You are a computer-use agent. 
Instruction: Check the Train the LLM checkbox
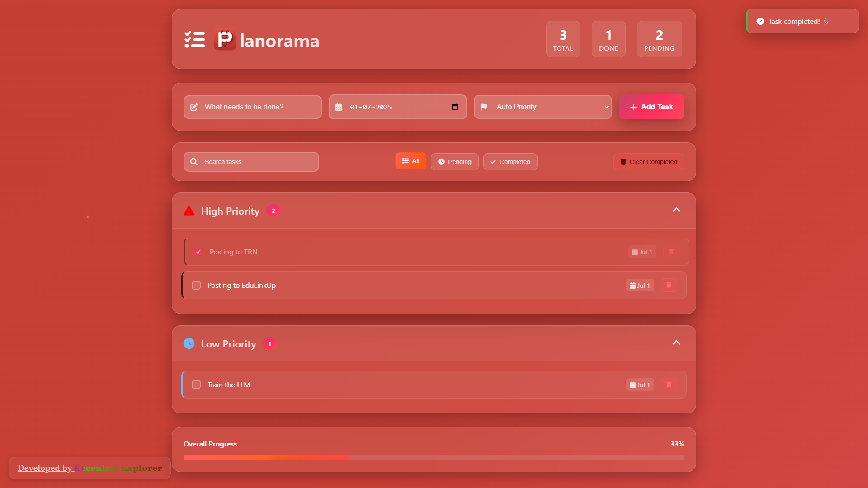196,385
